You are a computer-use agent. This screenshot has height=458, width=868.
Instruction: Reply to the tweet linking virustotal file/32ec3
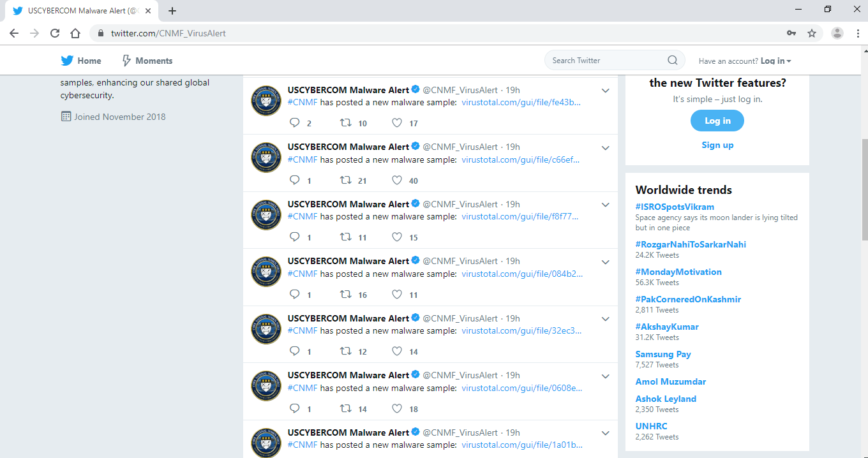tap(294, 351)
